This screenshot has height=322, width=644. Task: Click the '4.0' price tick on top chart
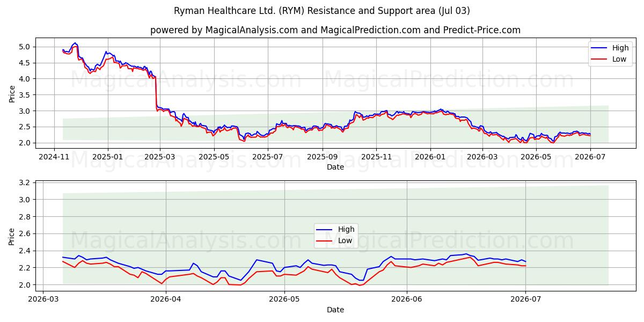point(26,79)
